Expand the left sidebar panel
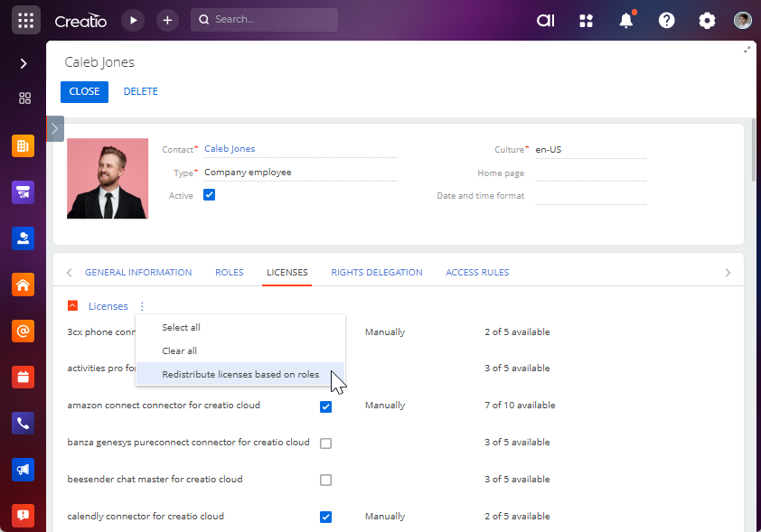 [x=23, y=64]
